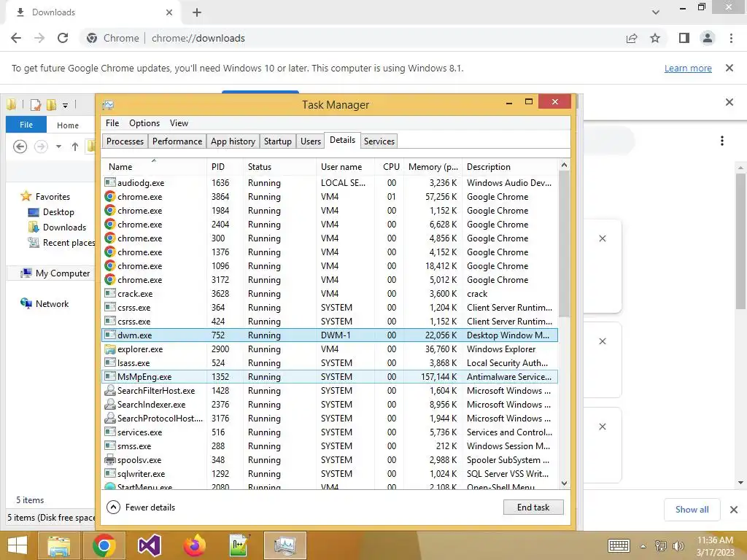Viewport: 747px width, 560px height.
Task: Sort by the Memory column header
Action: click(x=433, y=167)
